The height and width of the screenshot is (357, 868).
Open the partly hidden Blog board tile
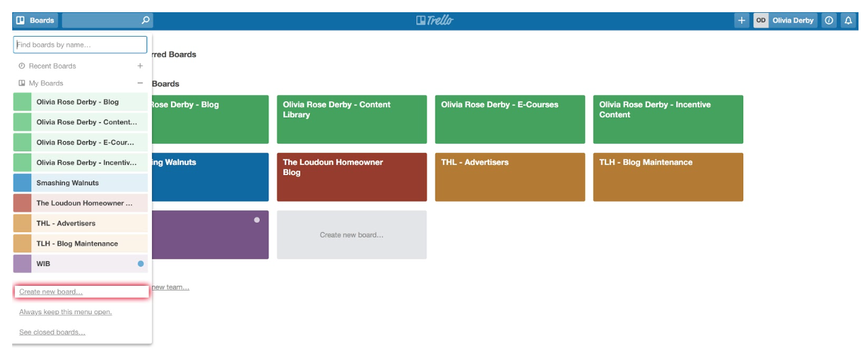click(x=210, y=119)
